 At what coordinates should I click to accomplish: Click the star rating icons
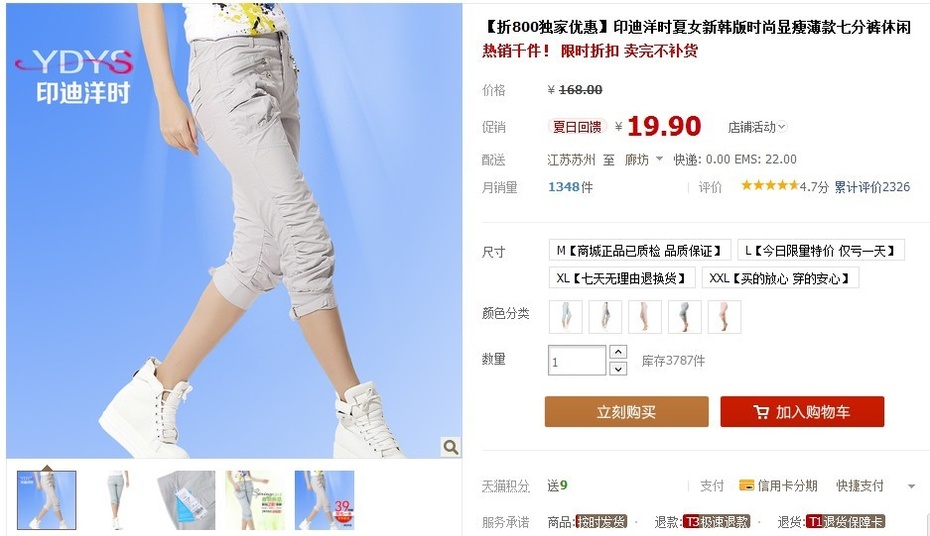coord(769,186)
